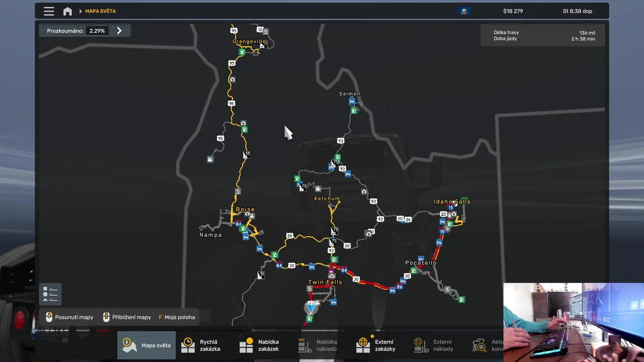Click the Idaho 55 route shield
Image resolution: width=644 pixels, height=362 pixels.
coord(247,154)
